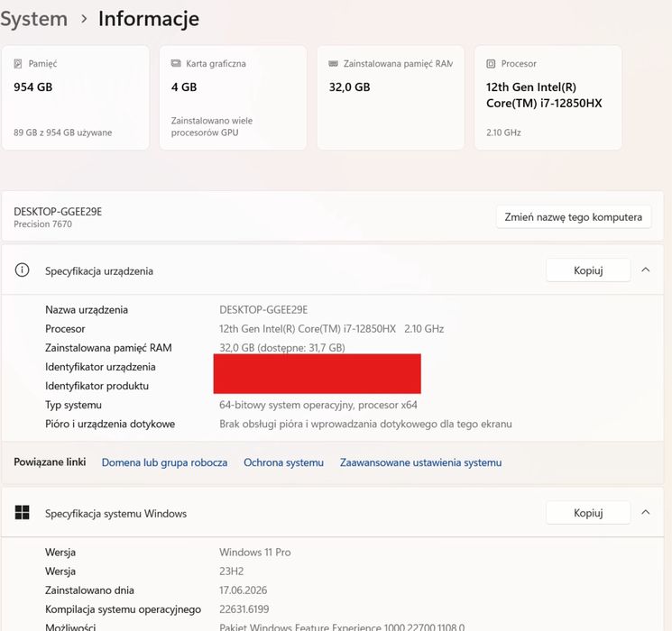Select the Kompilacja systemu operacyjnego label
The image size is (672, 631).
pos(123,609)
